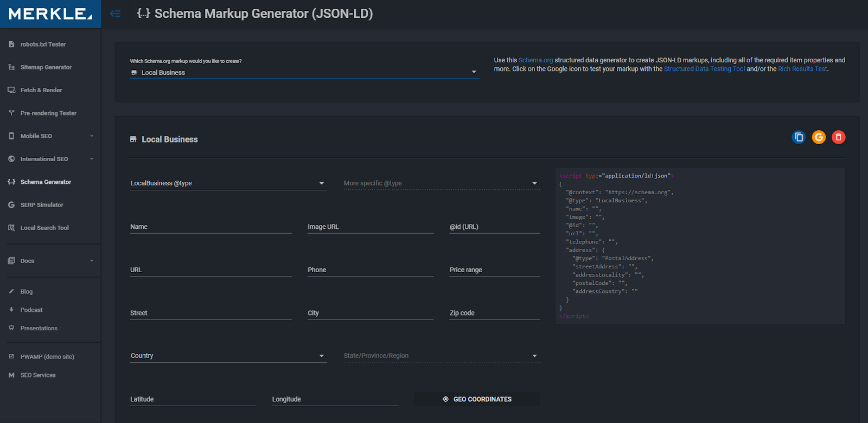Follow the Schema.org link
Screen dimensions: 868x423
(535, 60)
